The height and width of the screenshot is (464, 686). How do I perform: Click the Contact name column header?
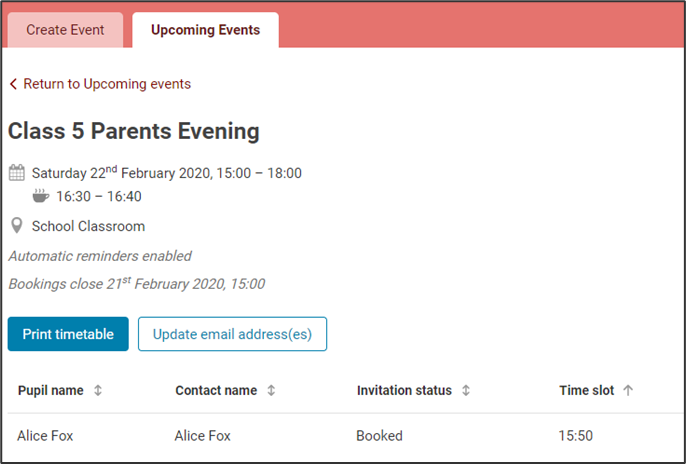coord(216,391)
